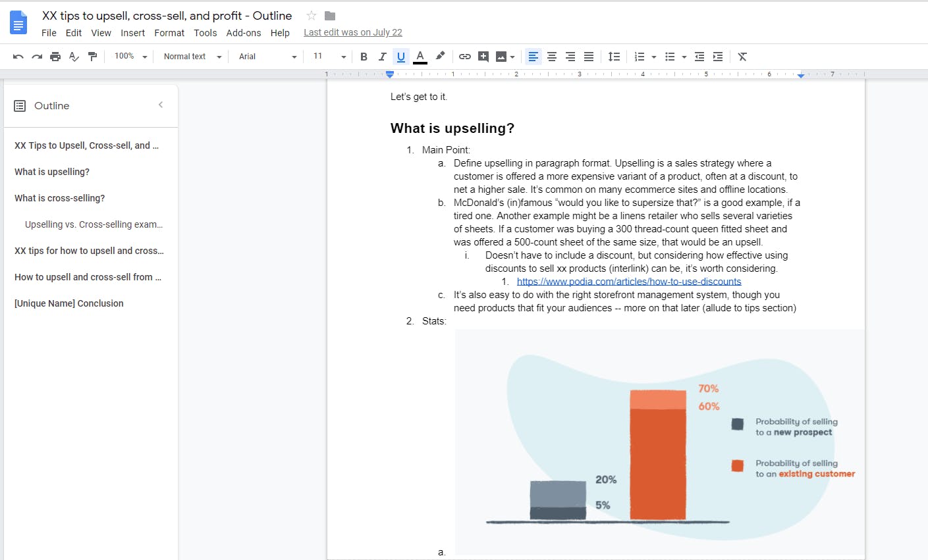928x560 pixels.
Task: Star this document
Action: [312, 16]
